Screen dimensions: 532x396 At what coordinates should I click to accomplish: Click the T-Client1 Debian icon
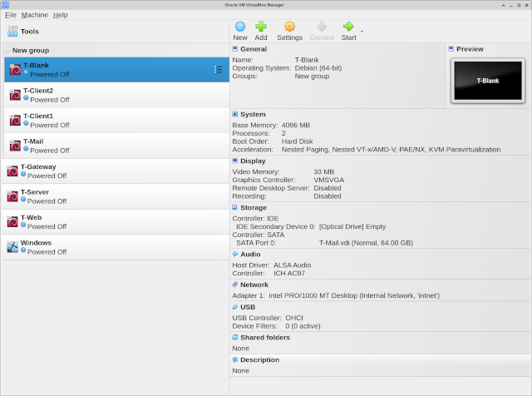click(x=15, y=121)
